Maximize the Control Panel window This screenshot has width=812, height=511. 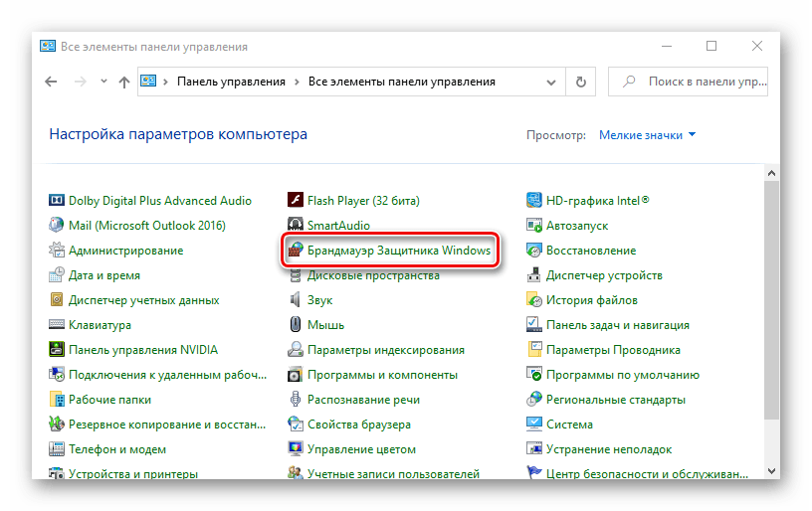(x=711, y=46)
